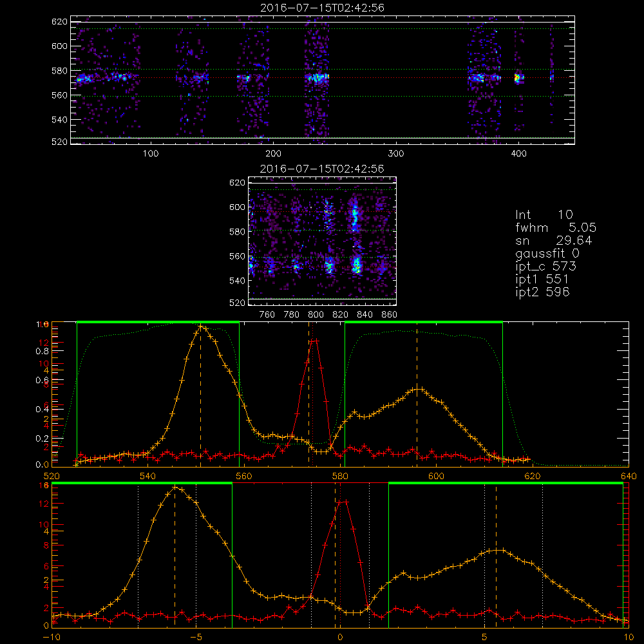Screen dimensions: 644x644
Task: Select the 'ipt_c 573' readout line
Action: point(546,267)
